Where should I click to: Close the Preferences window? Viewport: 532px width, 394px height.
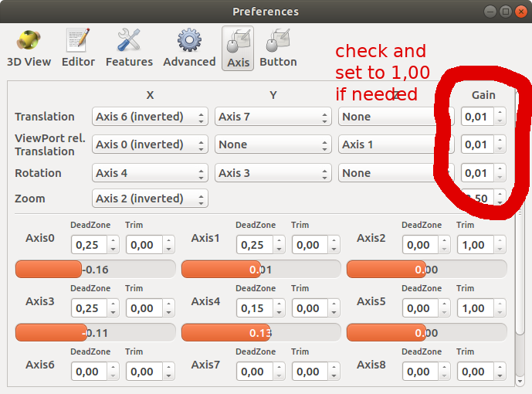tap(520, 12)
